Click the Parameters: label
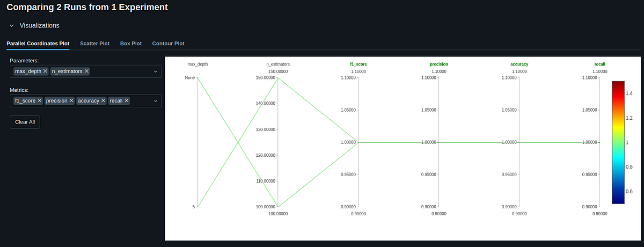The image size is (644, 247). tap(24, 61)
